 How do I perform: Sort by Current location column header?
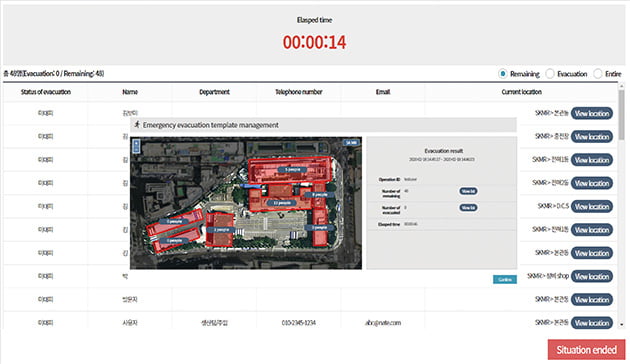click(x=521, y=92)
